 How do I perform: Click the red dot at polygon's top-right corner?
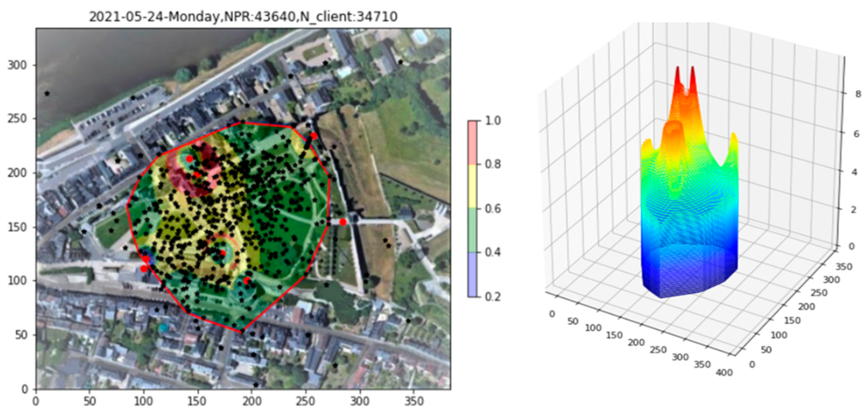[x=314, y=136]
